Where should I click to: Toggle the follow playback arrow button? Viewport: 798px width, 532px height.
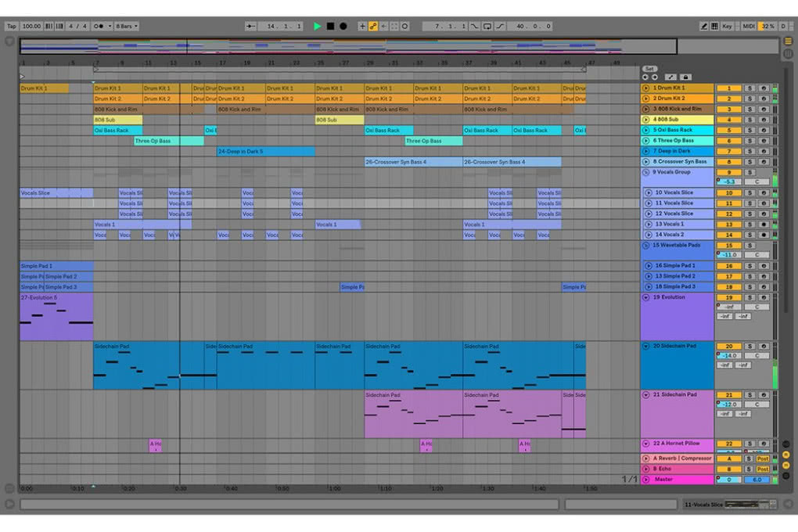coord(250,26)
